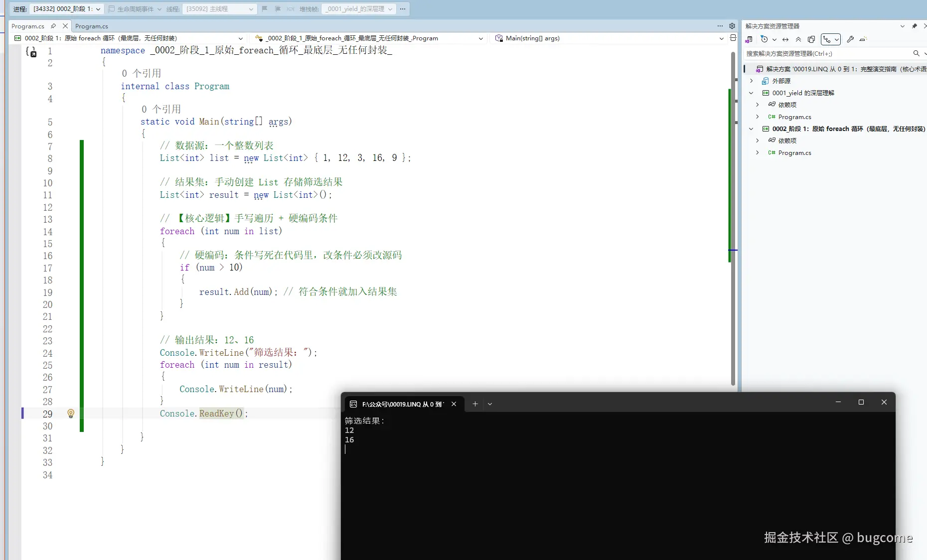Click the show all files icon
Viewport: 927px width, 560px height.
[811, 39]
